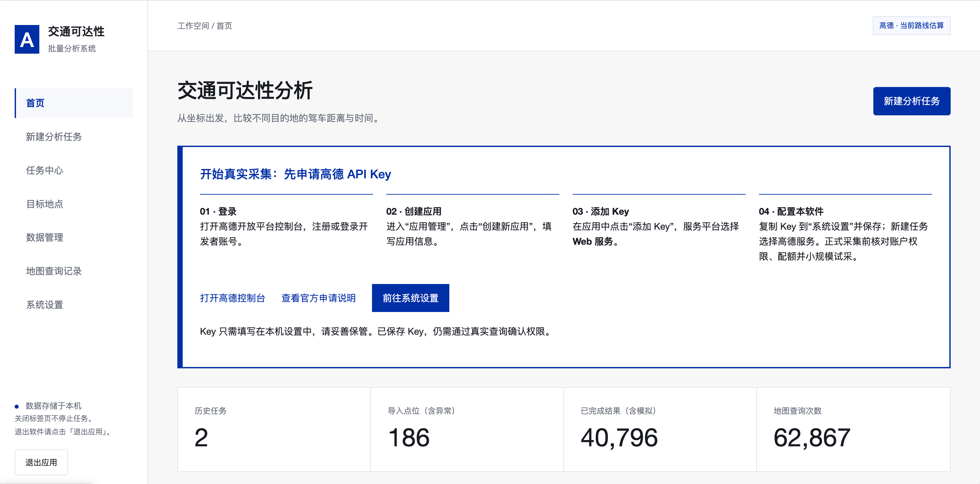Viewport: 980px width, 484px height.
Task: Click the value 62,867
Action: [x=812, y=438]
